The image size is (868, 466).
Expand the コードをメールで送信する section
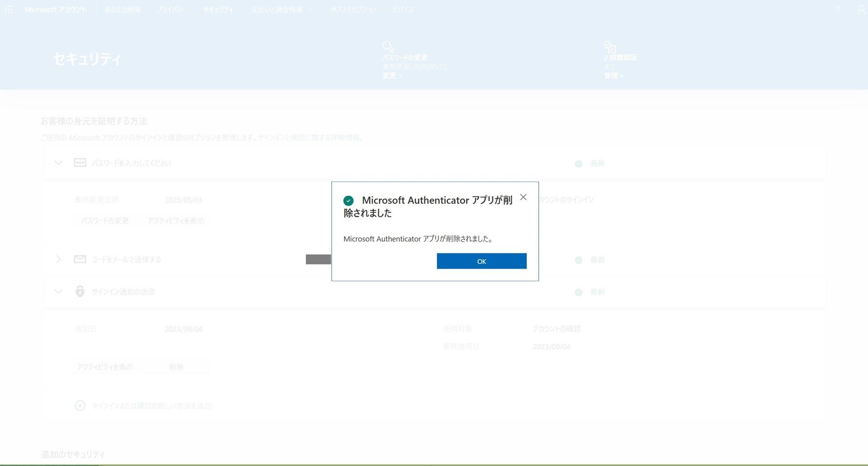click(58, 259)
